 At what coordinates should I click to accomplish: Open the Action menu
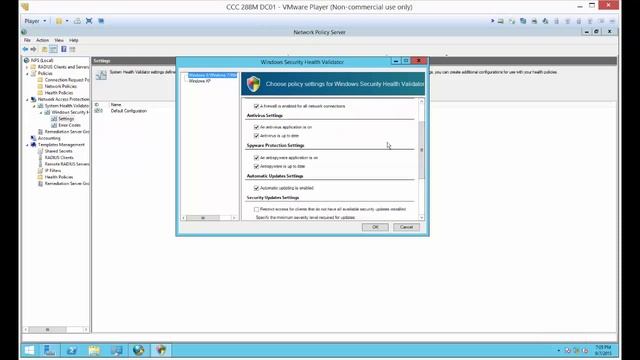tap(42, 40)
